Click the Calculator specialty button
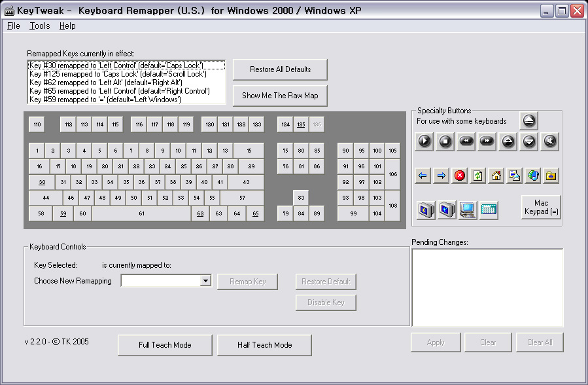The width and height of the screenshot is (588, 385). coord(489,210)
